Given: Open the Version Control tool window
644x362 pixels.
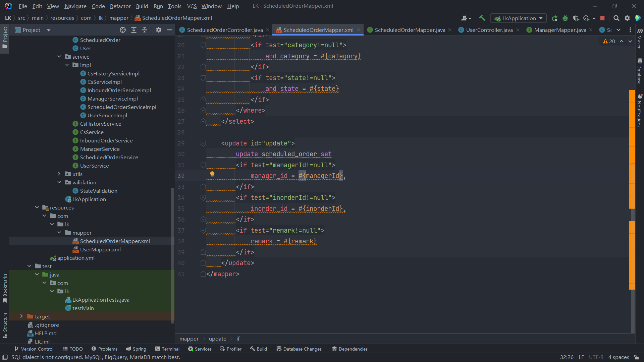Looking at the screenshot, I should click(x=34, y=349).
